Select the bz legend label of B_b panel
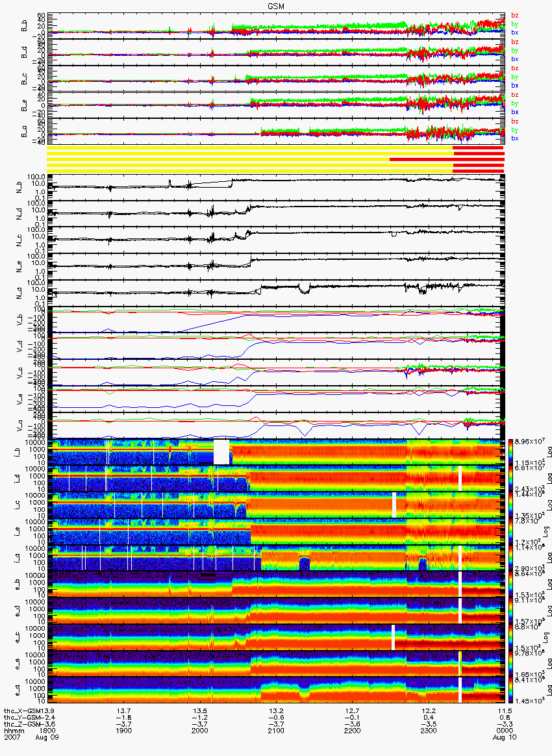 click(x=515, y=16)
